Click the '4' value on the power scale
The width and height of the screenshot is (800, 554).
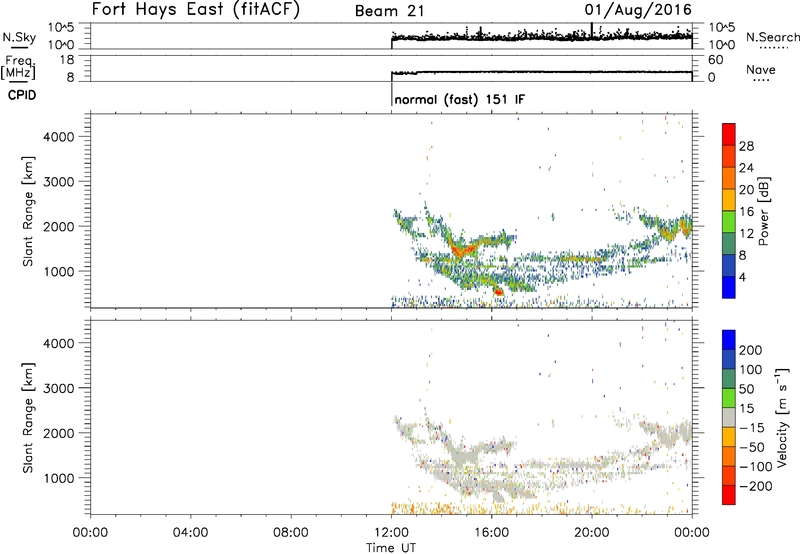(x=742, y=277)
